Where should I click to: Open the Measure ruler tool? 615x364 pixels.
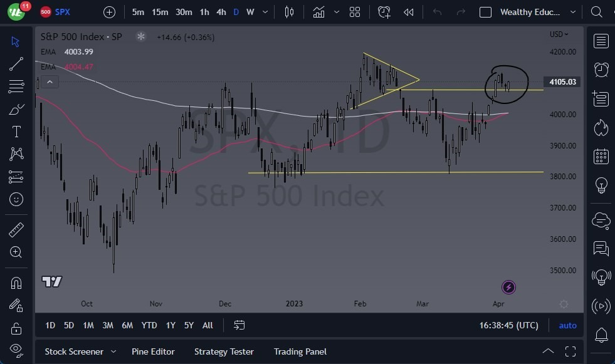16,229
